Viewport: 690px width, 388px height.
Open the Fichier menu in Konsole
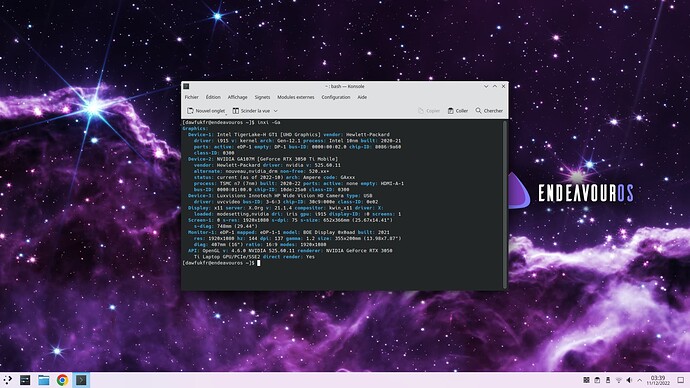tap(191, 97)
